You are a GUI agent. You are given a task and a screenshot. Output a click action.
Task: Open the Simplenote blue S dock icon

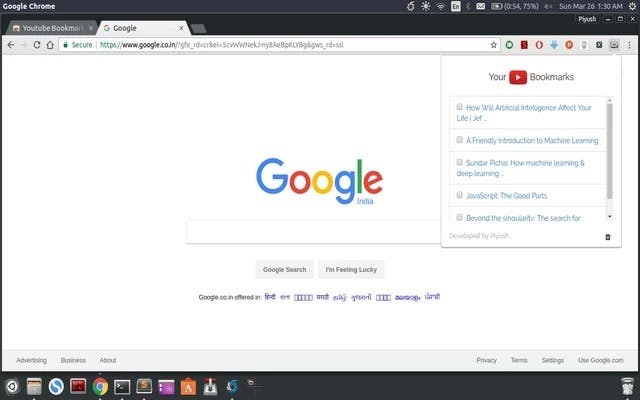(56, 386)
